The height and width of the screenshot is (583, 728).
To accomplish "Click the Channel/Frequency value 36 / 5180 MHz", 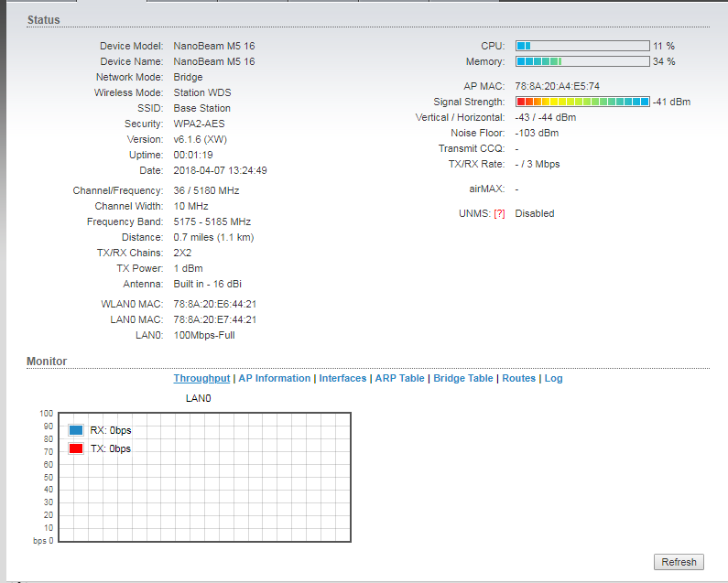I will pos(206,190).
